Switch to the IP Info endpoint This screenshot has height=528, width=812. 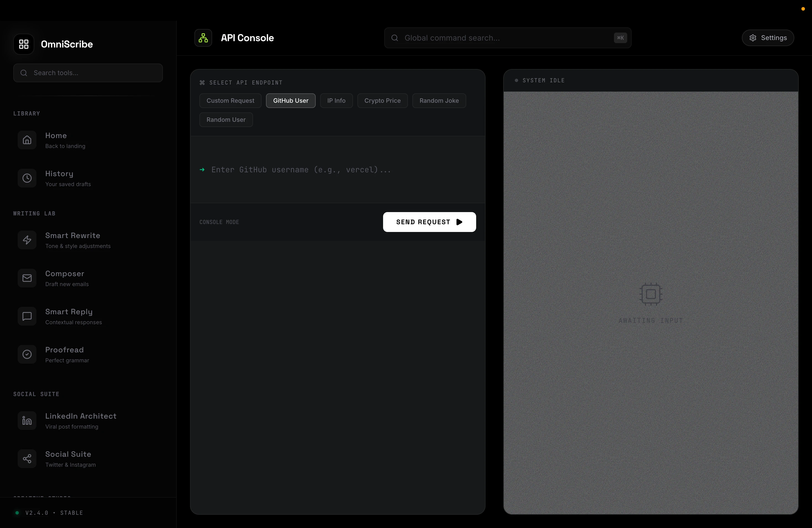click(336, 101)
